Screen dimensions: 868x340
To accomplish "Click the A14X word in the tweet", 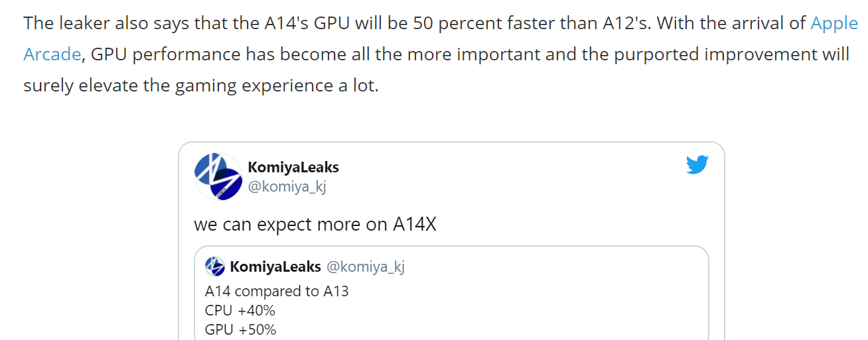I will 415,224.
